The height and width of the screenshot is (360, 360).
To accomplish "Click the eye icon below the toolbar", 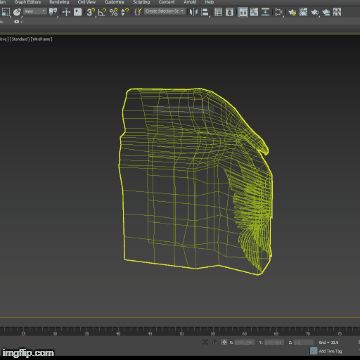I will pyautogui.click(x=17, y=22).
